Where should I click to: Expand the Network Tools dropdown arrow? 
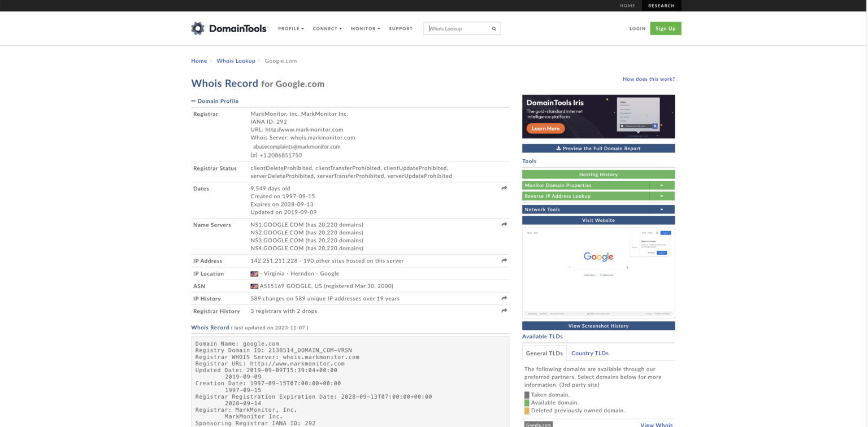662,210
